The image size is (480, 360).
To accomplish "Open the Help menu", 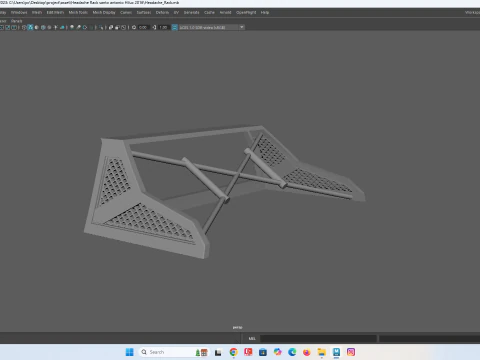I will coord(265,12).
